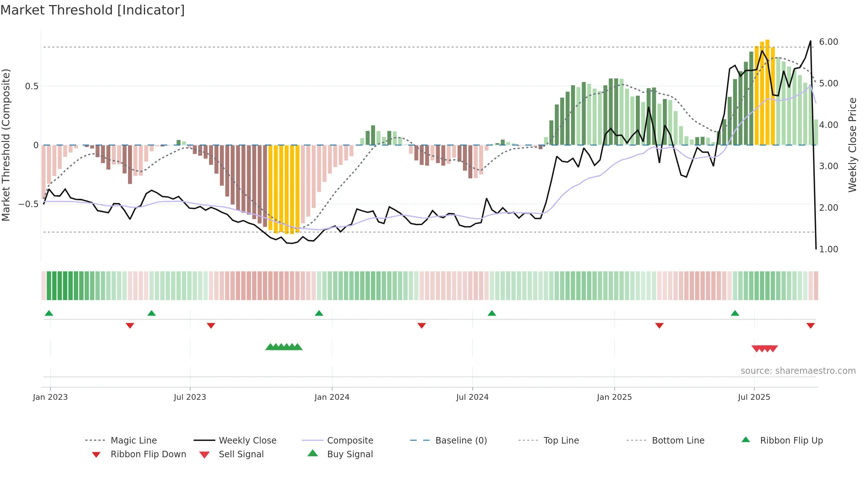Click the Market Threshold (Composite) axis title

6,145
